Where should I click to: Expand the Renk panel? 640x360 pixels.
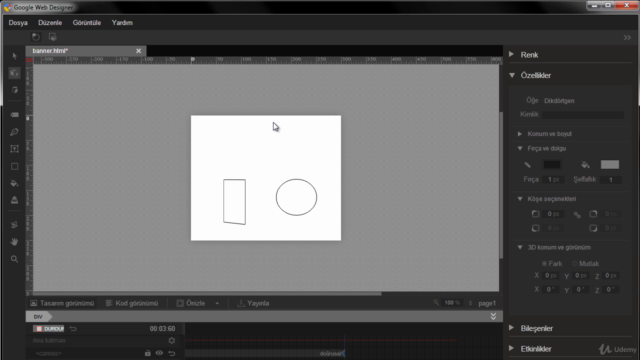(x=511, y=54)
